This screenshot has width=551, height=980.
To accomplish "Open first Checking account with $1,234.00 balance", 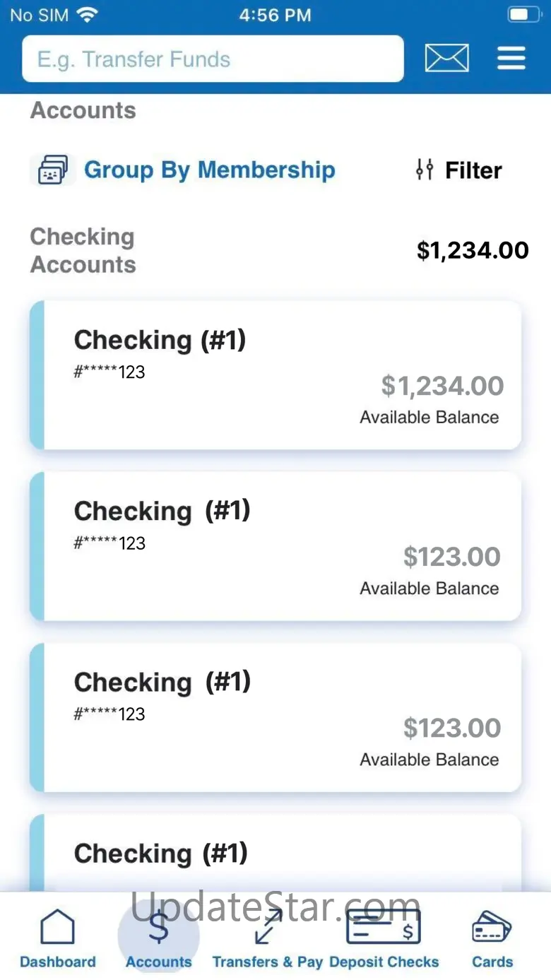I will coord(275,375).
